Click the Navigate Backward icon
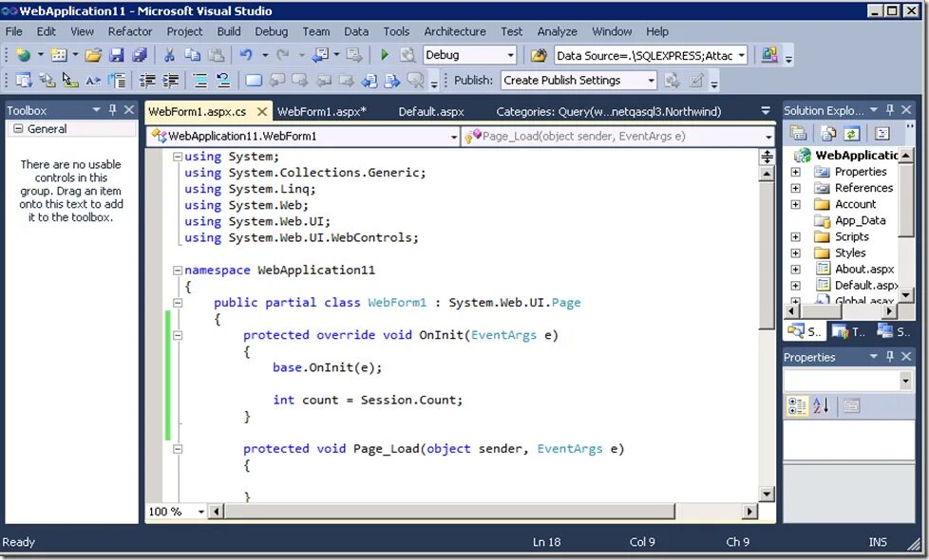The width and height of the screenshot is (929, 560). pyautogui.click(x=320, y=55)
